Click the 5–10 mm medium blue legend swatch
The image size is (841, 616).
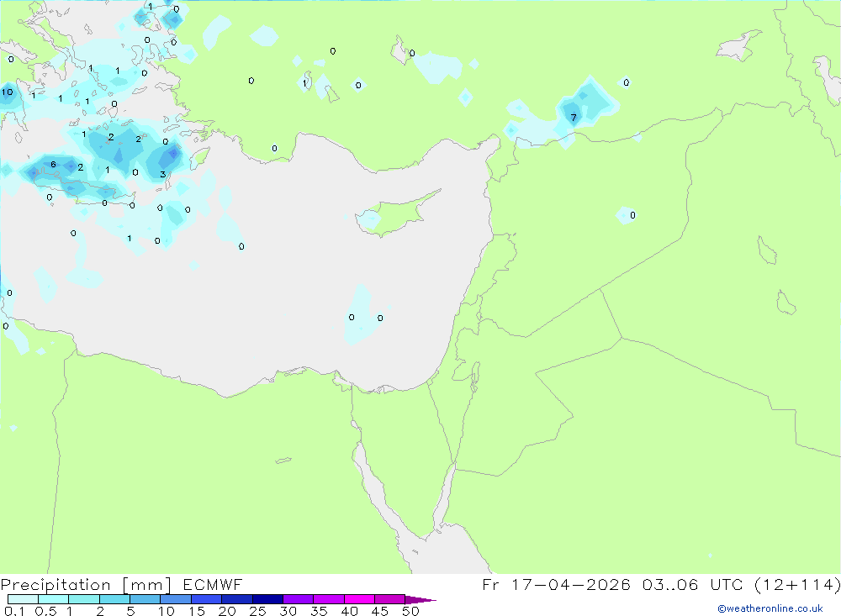click(145, 599)
